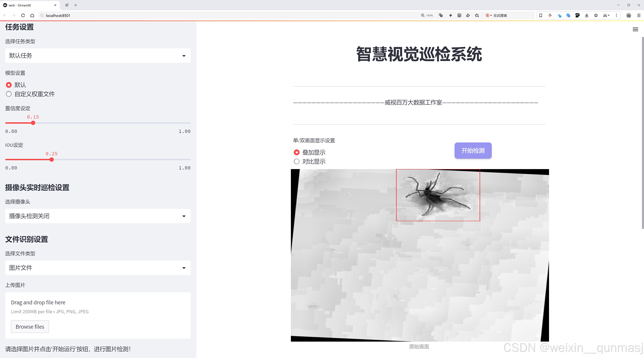Viewport: 644px width, 358px height.
Task: Open a new browser tab with plus
Action: tap(76, 5)
